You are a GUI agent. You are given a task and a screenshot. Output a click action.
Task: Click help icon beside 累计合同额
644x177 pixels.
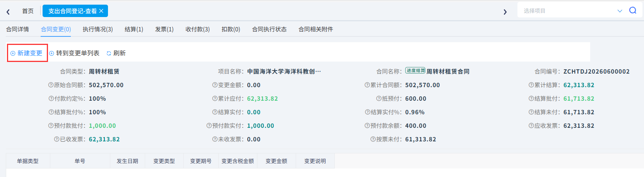367,85
